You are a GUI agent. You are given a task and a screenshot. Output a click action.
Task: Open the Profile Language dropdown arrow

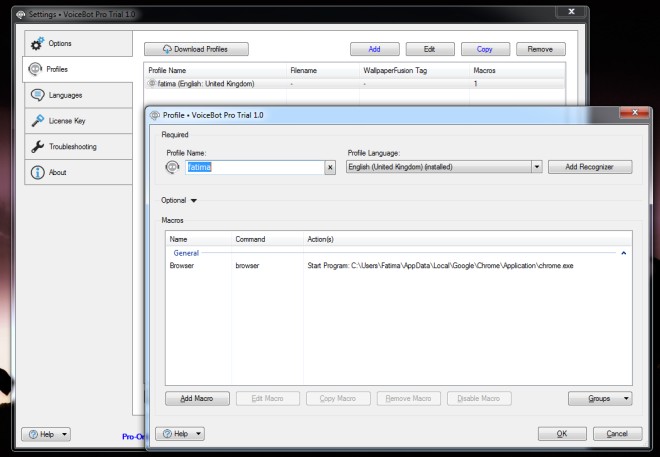click(537, 167)
